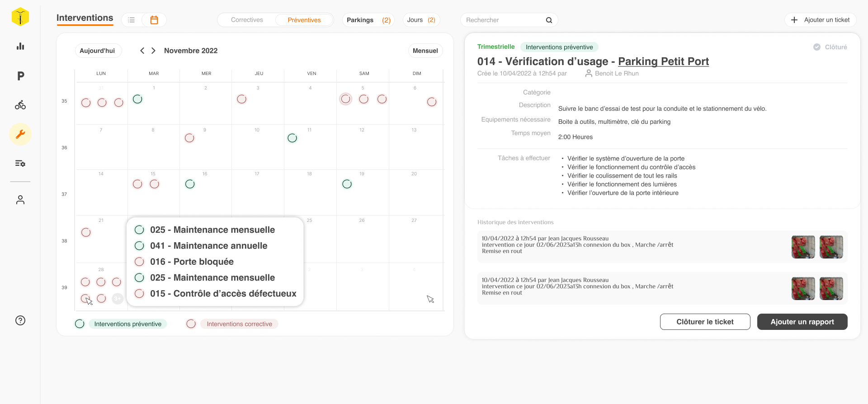This screenshot has height=404, width=868.
Task: Click task Vérifier le coulissement de tout les rails
Action: (623, 176)
